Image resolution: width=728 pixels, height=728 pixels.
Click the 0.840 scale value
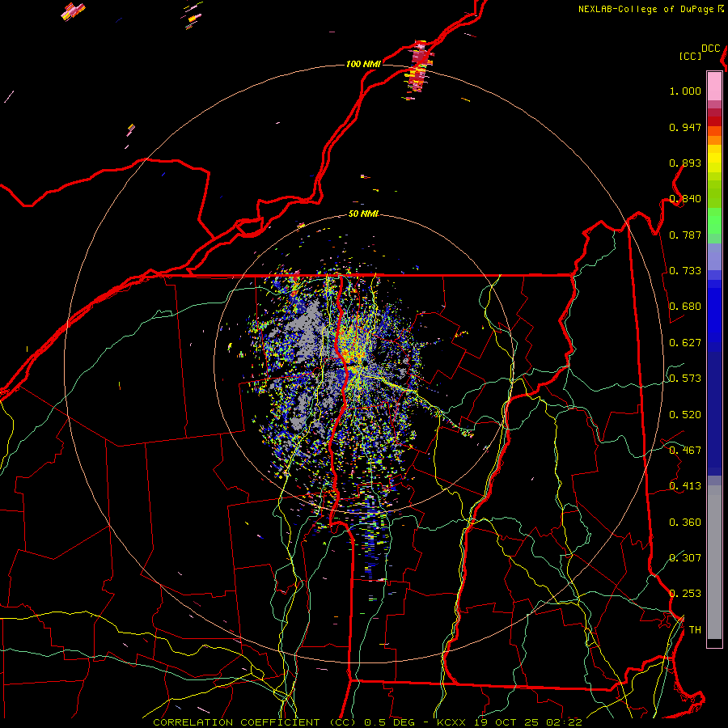point(685,199)
